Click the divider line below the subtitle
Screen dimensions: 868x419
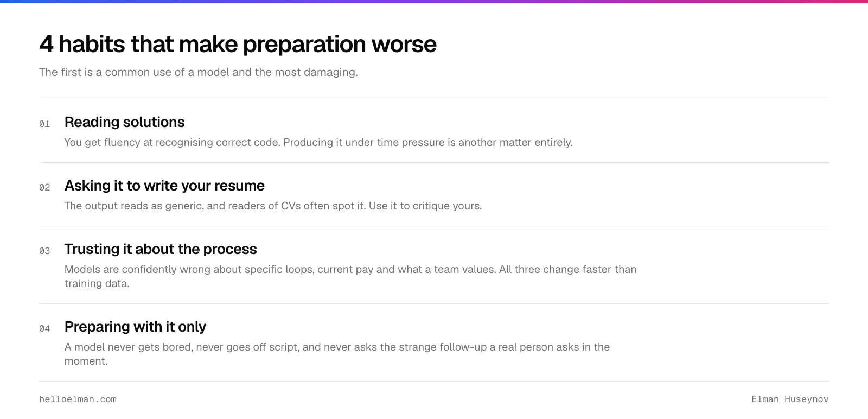pos(434,99)
